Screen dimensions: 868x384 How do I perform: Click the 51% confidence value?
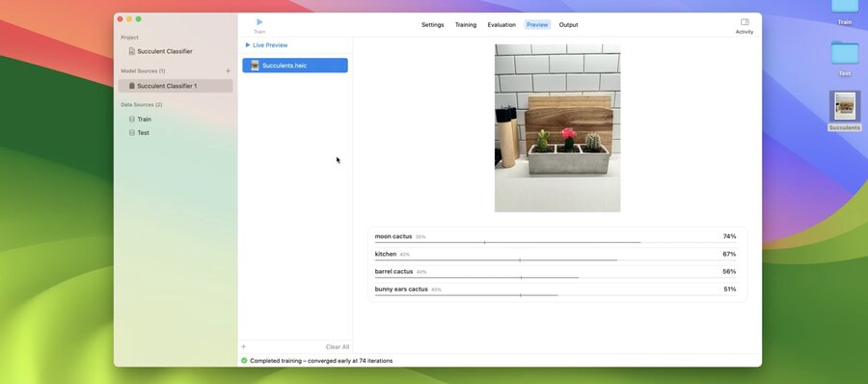point(730,289)
